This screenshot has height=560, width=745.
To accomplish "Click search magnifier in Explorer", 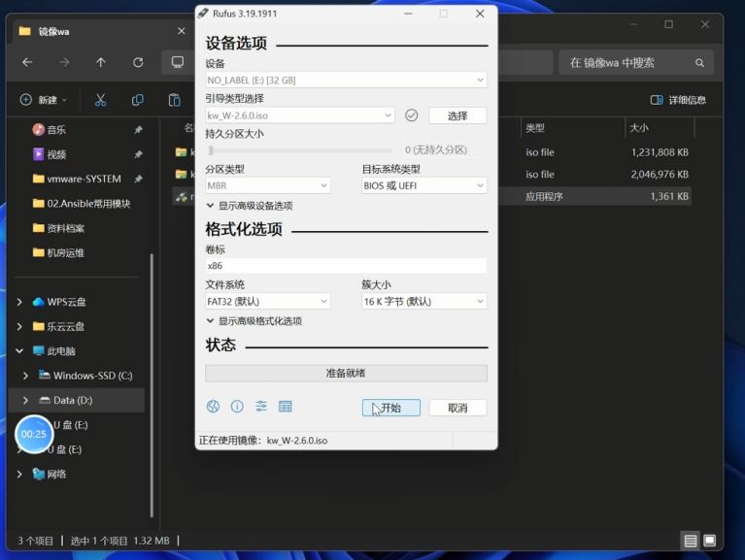I will 699,63.
